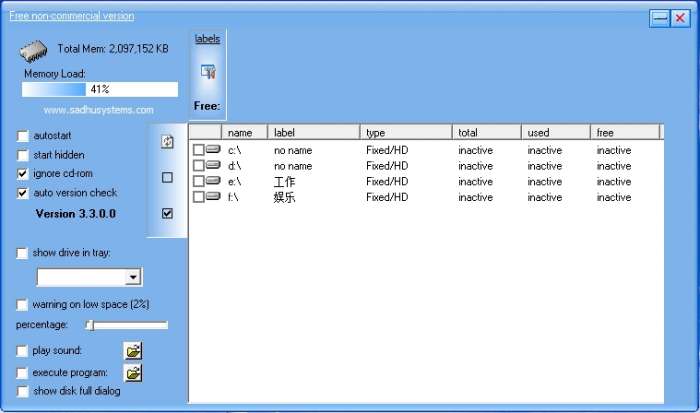
Task: Check the d:\ drive row checkbox
Action: coord(198,165)
